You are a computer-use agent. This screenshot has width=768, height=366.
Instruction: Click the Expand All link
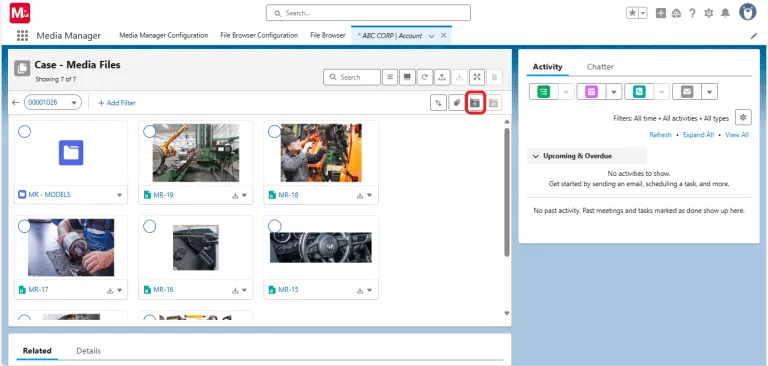point(698,135)
